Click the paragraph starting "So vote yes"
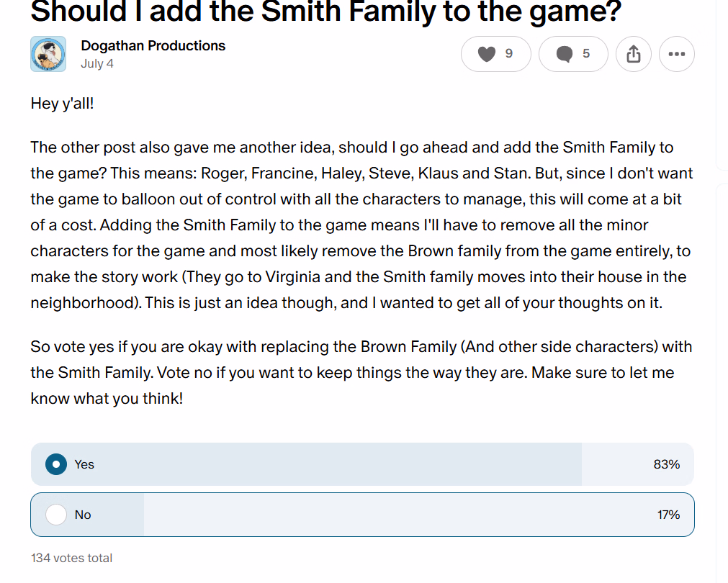Image resolution: width=728 pixels, height=583 pixels. 360,372
